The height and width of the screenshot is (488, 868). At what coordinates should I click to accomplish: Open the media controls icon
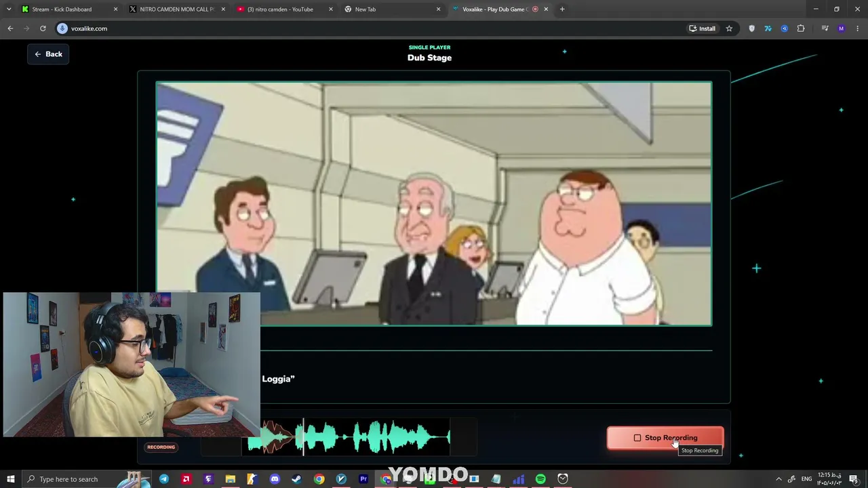click(x=825, y=28)
